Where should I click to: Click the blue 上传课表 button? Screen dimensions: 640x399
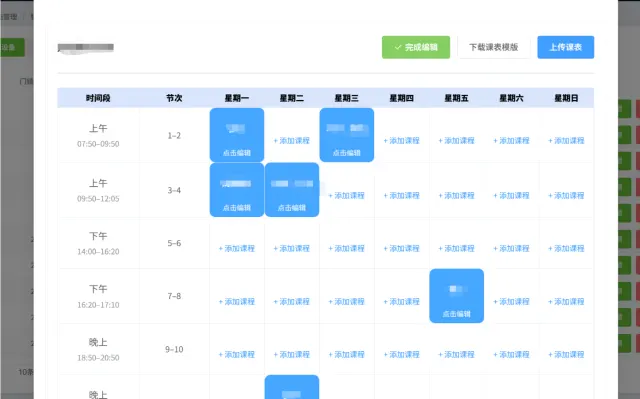565,47
